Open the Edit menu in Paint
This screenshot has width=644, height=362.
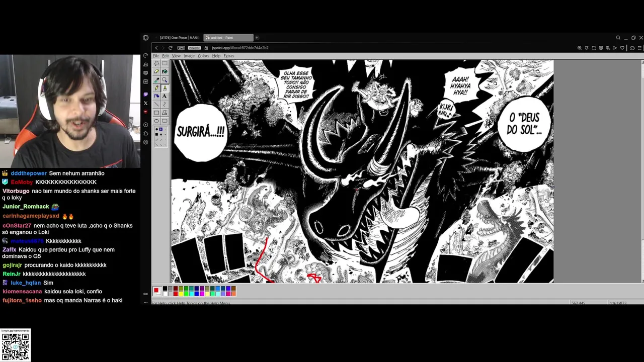click(166, 56)
